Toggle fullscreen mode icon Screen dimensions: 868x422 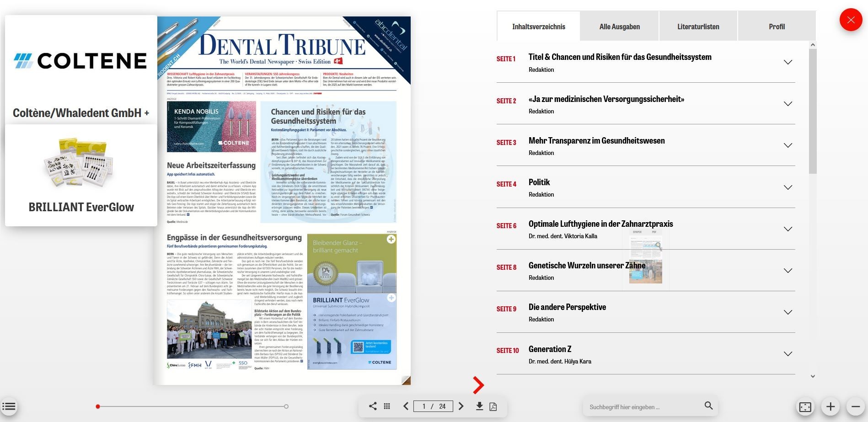coord(805,406)
